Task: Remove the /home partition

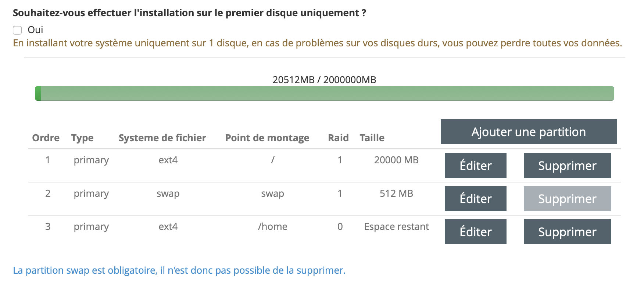Action: (567, 232)
